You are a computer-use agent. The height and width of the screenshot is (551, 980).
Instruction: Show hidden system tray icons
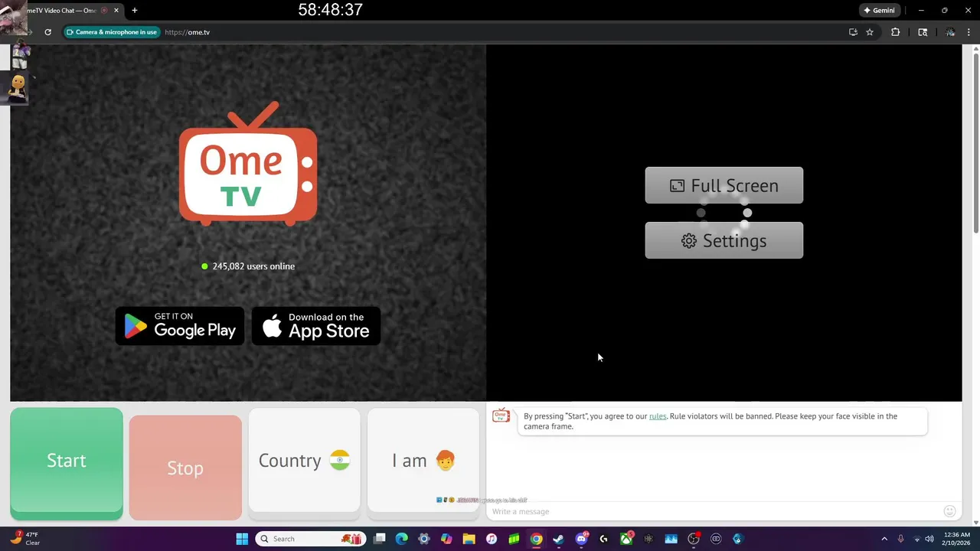click(x=884, y=539)
